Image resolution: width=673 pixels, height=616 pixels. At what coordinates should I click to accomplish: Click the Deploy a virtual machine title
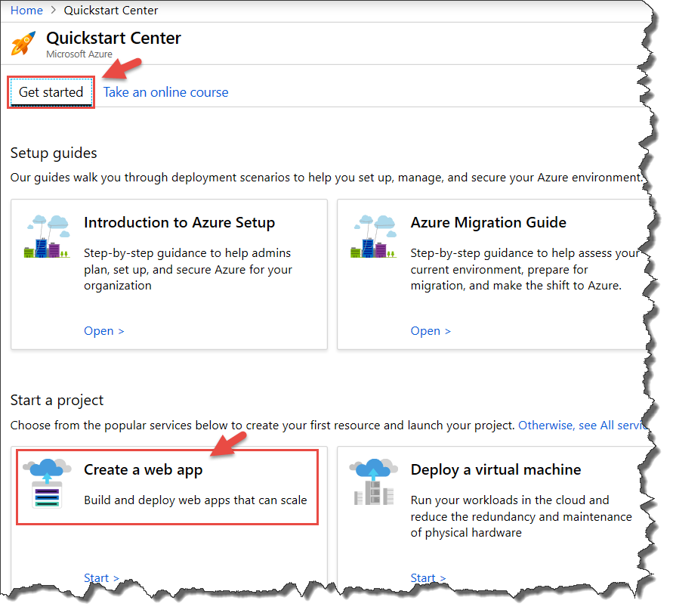(495, 470)
